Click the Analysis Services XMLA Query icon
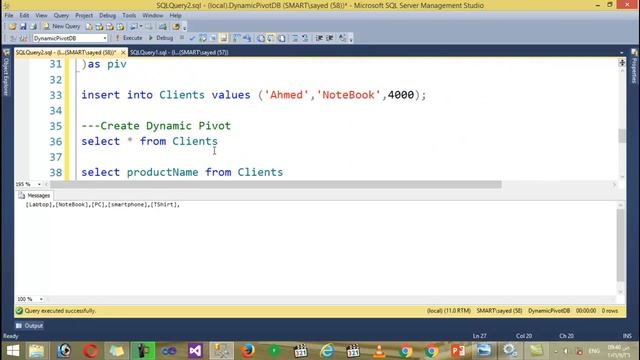The image size is (640, 360). tap(120, 27)
